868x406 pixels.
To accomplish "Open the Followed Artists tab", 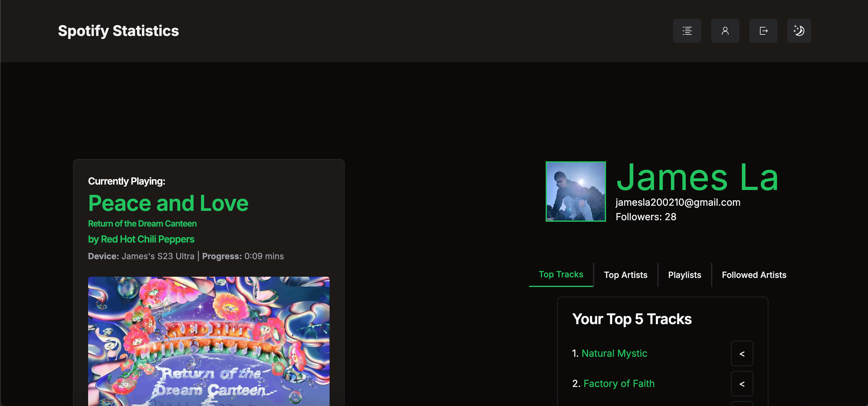I will tap(754, 275).
